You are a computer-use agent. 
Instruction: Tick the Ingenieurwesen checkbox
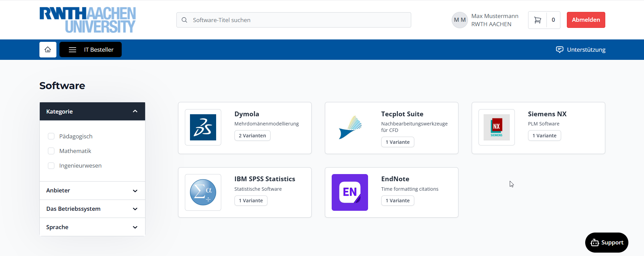[x=51, y=166]
